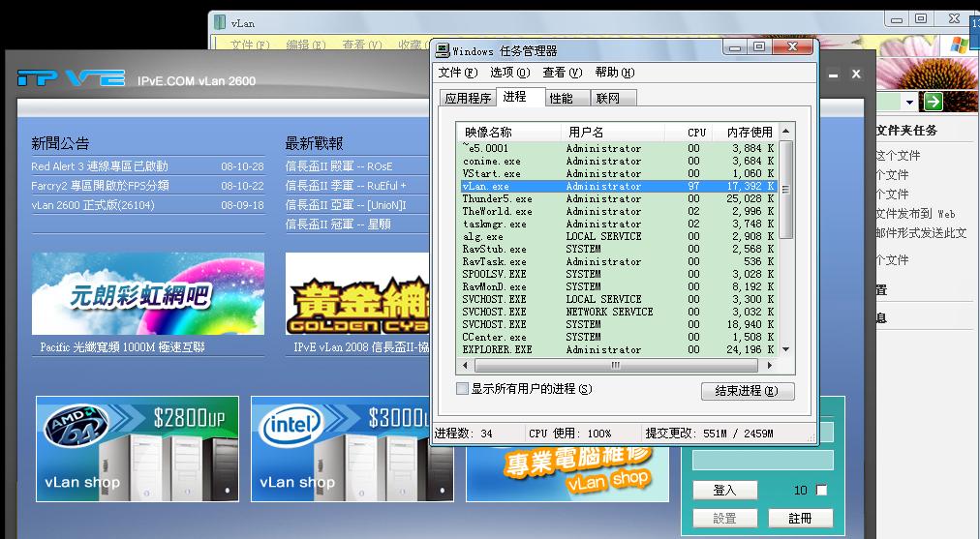The image size is (980, 539).
Task: Switch to the 性能 tab
Action: [567, 98]
